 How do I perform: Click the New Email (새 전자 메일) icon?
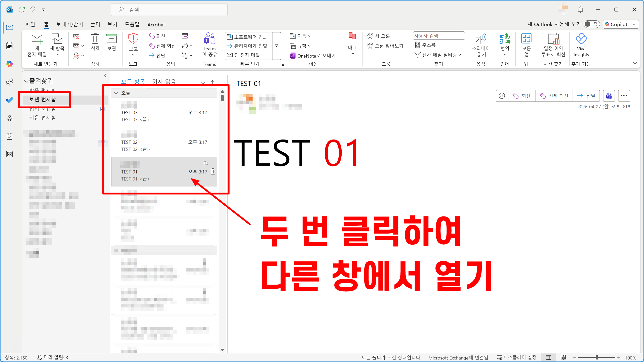coord(37,39)
